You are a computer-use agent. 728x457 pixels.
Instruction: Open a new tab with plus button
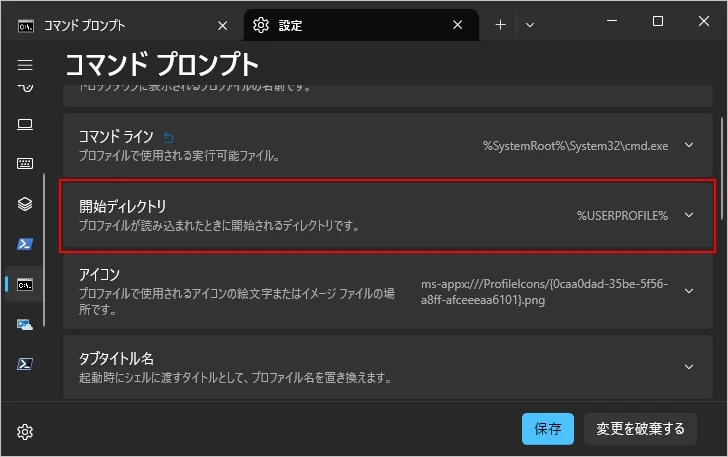click(500, 25)
